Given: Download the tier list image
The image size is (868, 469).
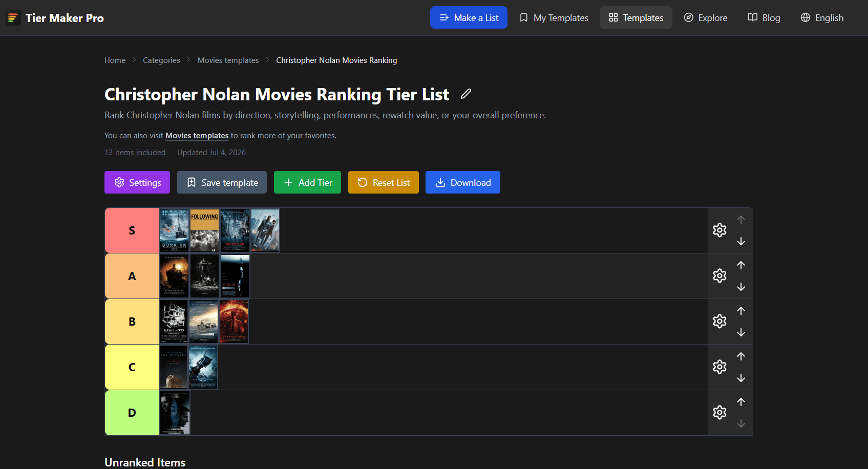Looking at the screenshot, I should tap(463, 182).
